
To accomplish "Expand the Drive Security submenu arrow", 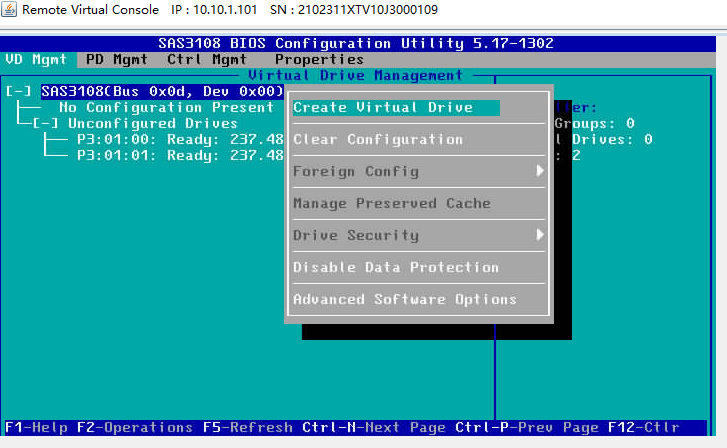I will [540, 235].
